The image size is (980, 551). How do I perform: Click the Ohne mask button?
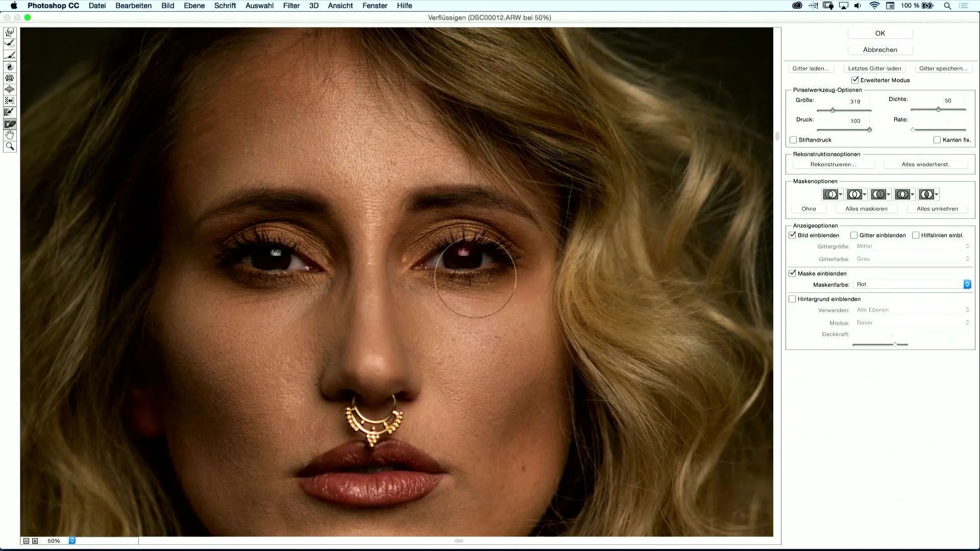[809, 209]
